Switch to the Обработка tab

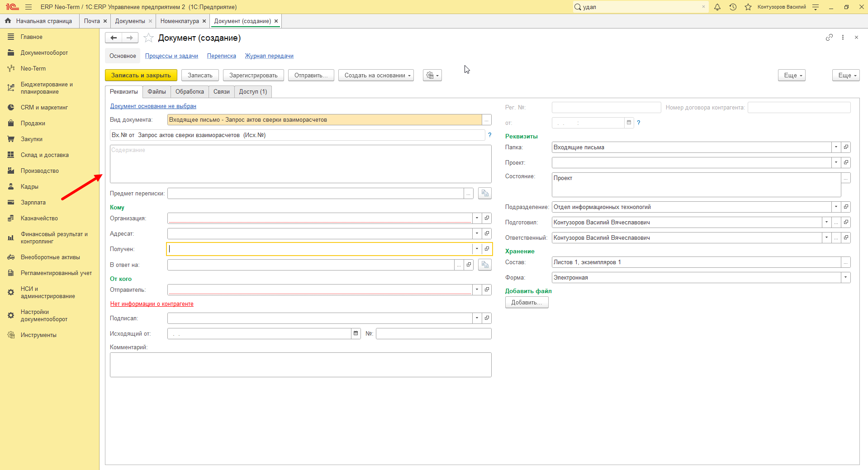pos(190,91)
